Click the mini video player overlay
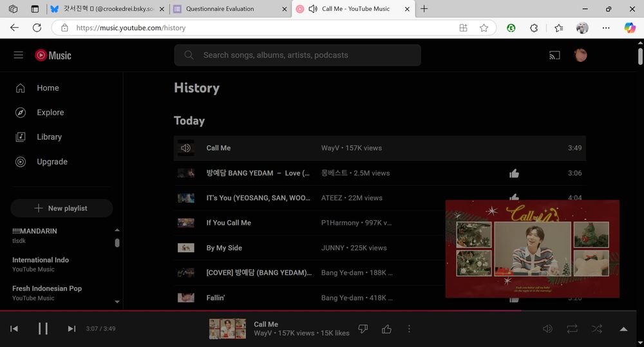The width and height of the screenshot is (644, 347). click(533, 249)
